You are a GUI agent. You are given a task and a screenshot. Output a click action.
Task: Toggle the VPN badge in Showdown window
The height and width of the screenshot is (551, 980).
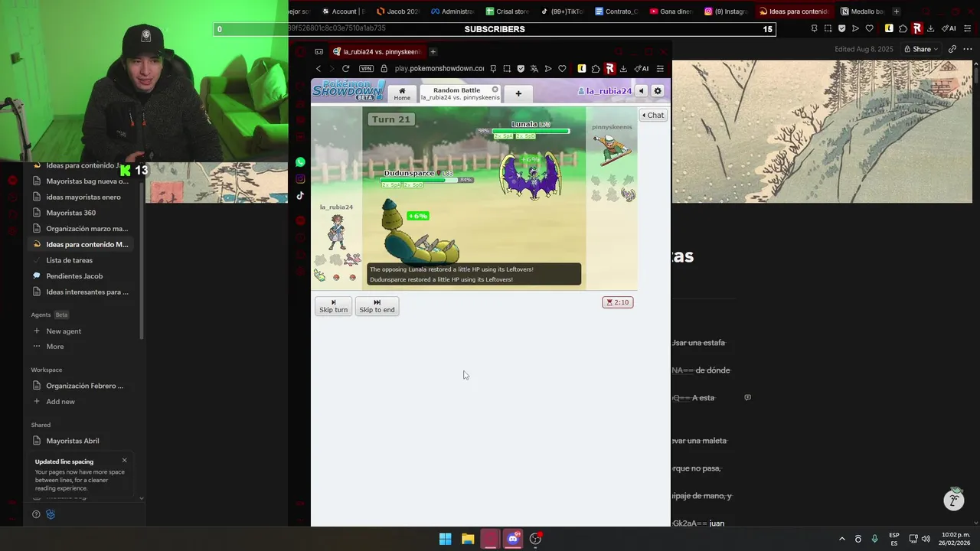click(366, 69)
